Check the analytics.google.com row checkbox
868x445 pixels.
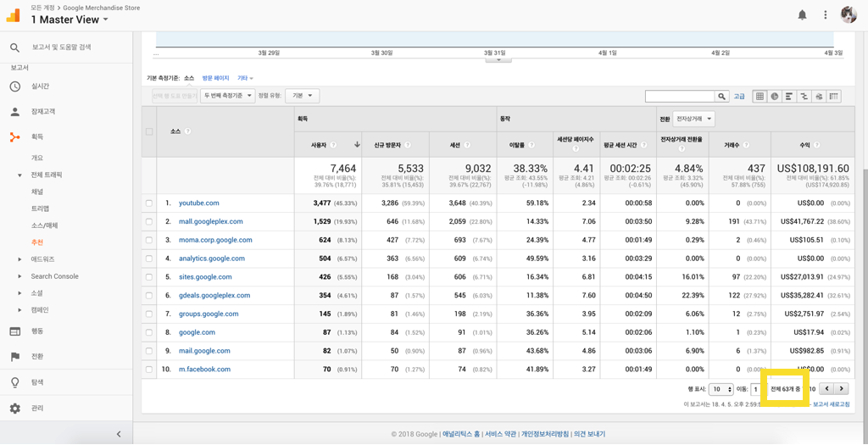(148, 259)
